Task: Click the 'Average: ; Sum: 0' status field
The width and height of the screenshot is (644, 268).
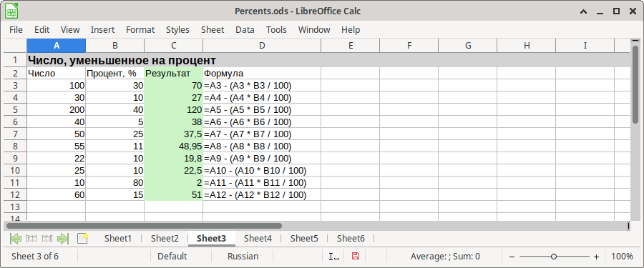Action: click(x=445, y=257)
